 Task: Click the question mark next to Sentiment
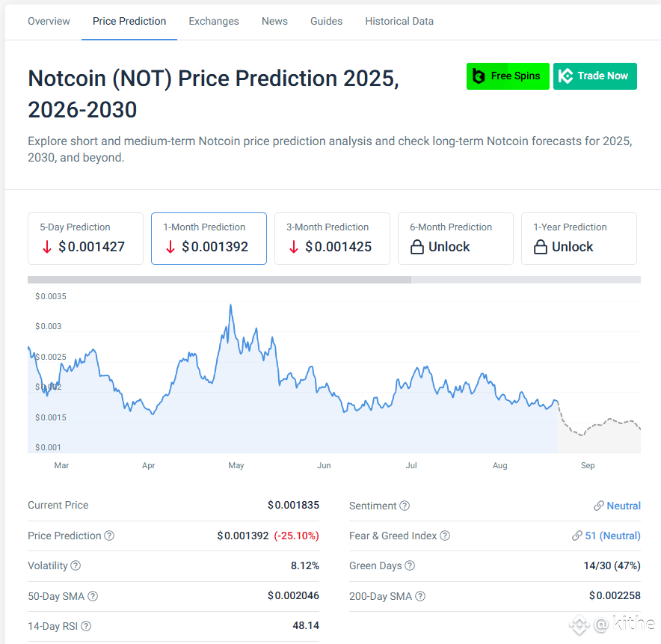click(x=405, y=506)
